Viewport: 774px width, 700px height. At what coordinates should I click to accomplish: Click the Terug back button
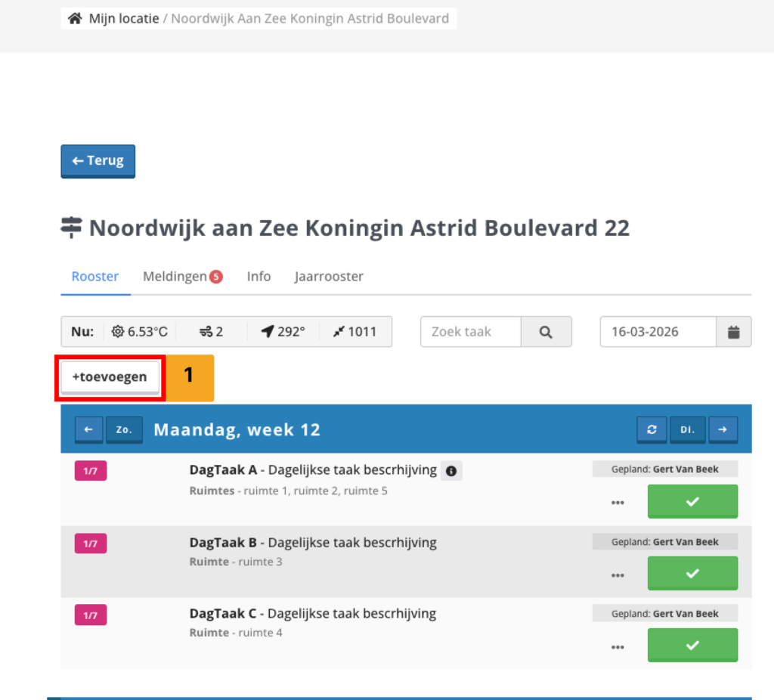click(x=98, y=161)
